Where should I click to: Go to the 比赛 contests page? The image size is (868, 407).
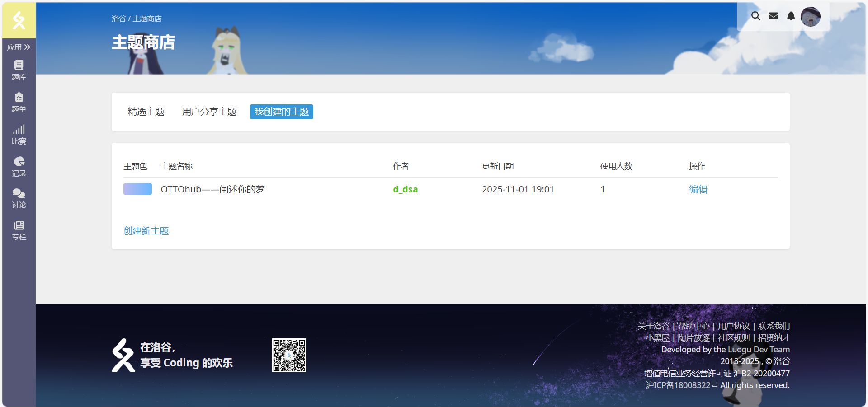coord(19,135)
